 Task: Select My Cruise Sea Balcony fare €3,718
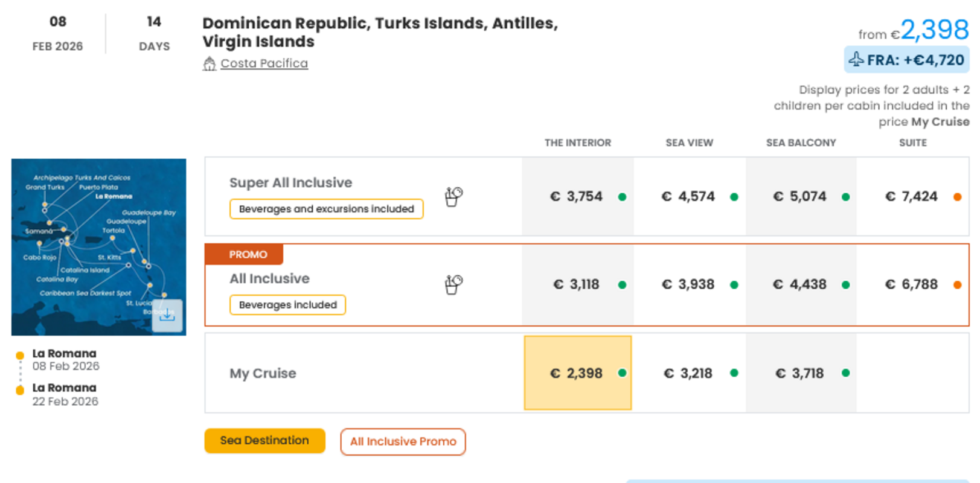pos(800,373)
